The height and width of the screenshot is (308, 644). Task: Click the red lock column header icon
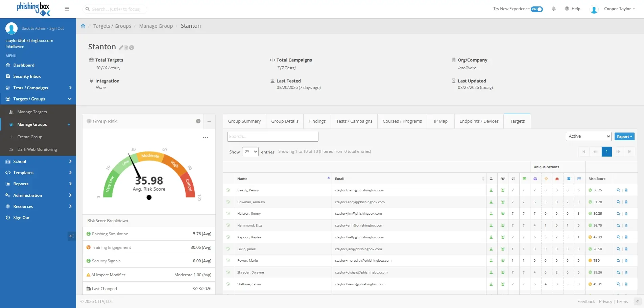pos(557,179)
